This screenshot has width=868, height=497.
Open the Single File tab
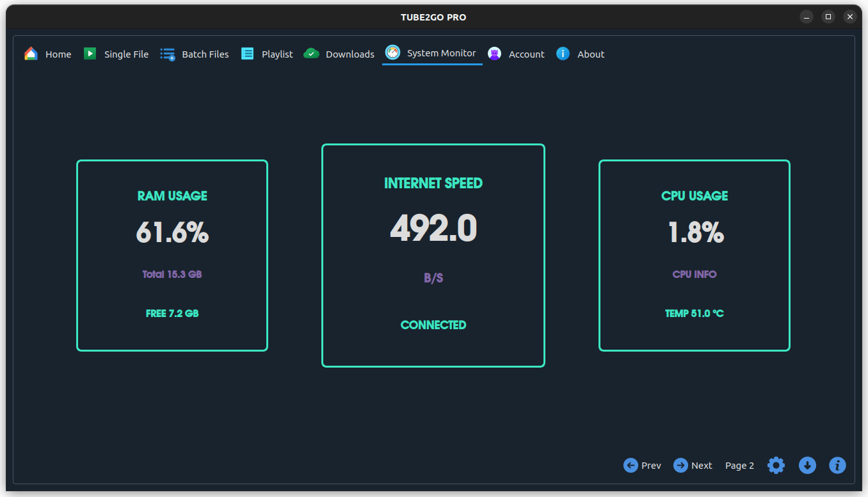116,54
